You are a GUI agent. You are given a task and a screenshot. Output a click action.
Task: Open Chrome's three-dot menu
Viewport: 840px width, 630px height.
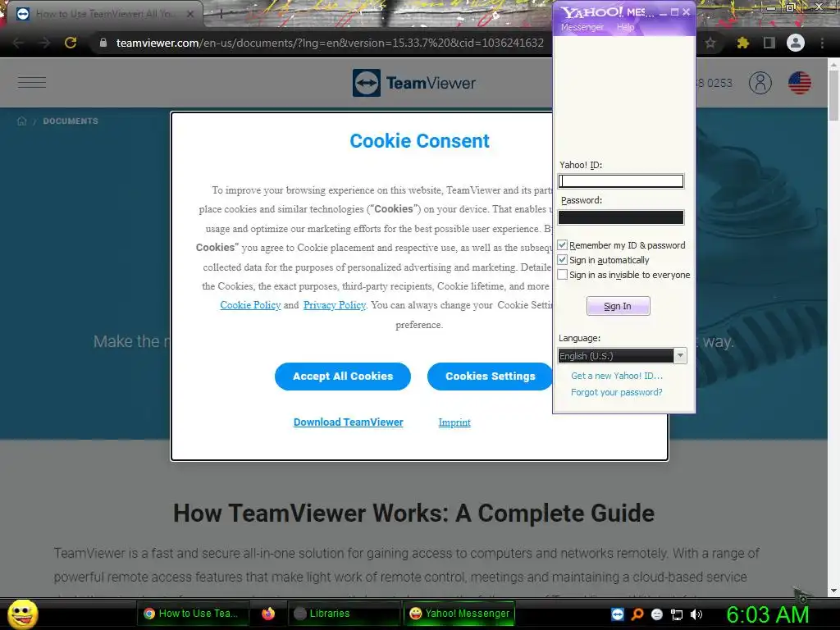(x=822, y=43)
